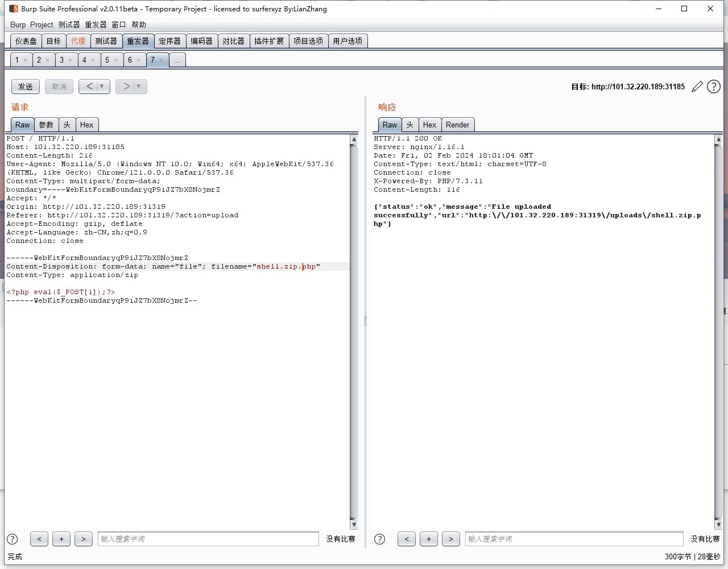728x569 pixels.
Task: Click the request search help icon
Action: (x=13, y=539)
